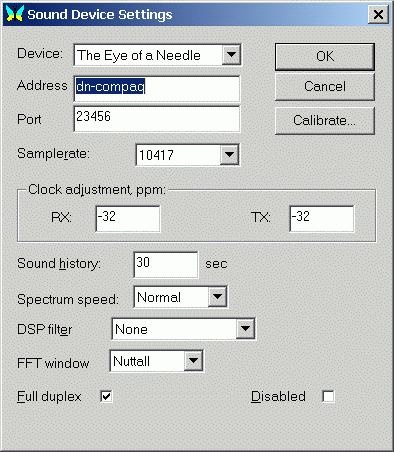The image size is (394, 452).
Task: Open the FFT window dropdown arrow
Action: (193, 361)
